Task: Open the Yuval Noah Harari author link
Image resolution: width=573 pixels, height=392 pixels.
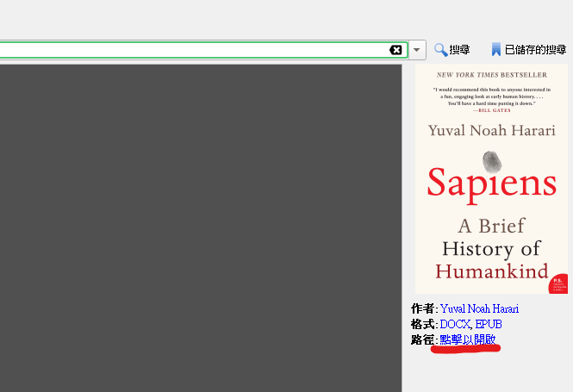Action: 479,308
